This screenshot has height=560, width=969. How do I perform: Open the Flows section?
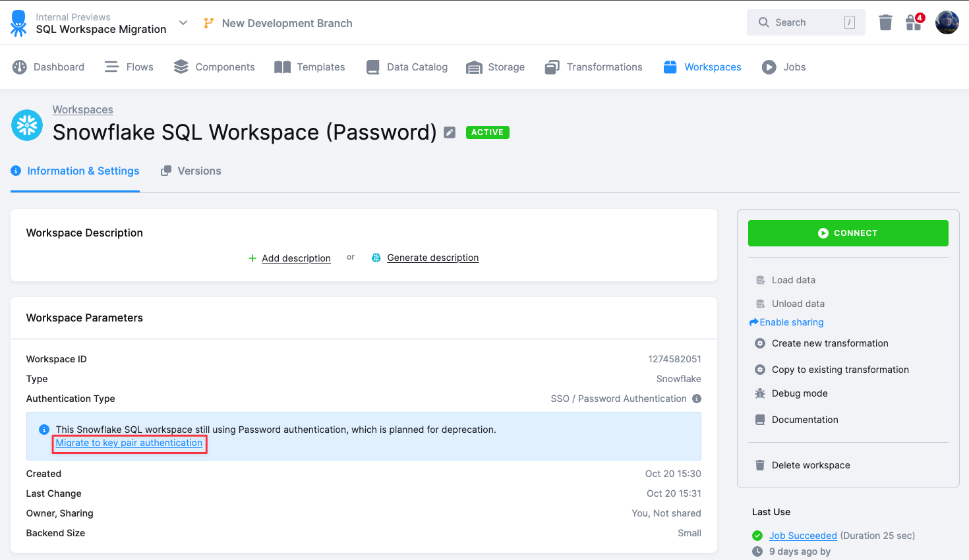point(129,67)
